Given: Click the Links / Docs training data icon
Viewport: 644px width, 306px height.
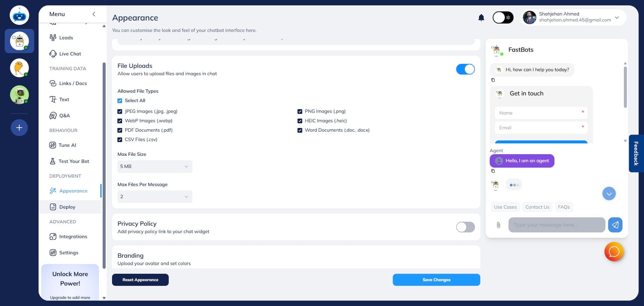Looking at the screenshot, I should tap(53, 83).
